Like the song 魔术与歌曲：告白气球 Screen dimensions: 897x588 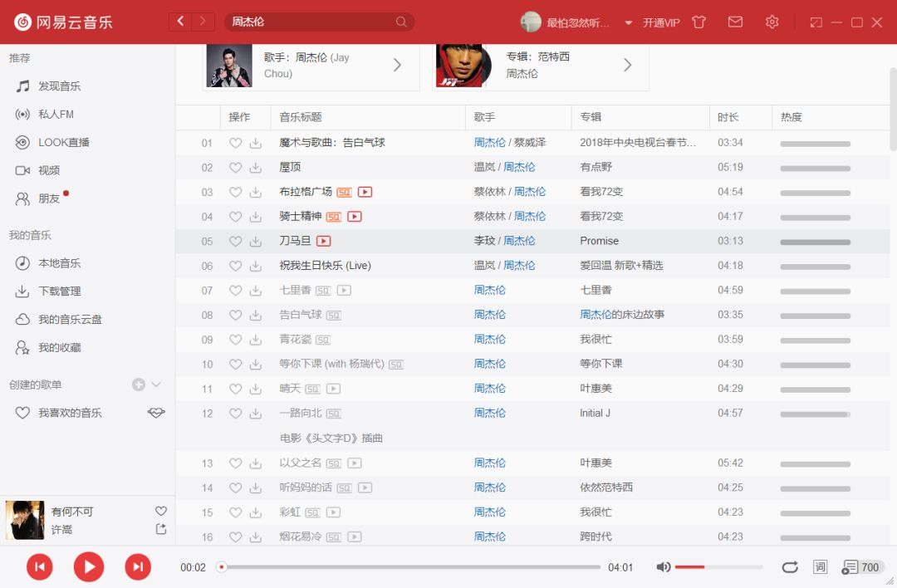point(235,142)
